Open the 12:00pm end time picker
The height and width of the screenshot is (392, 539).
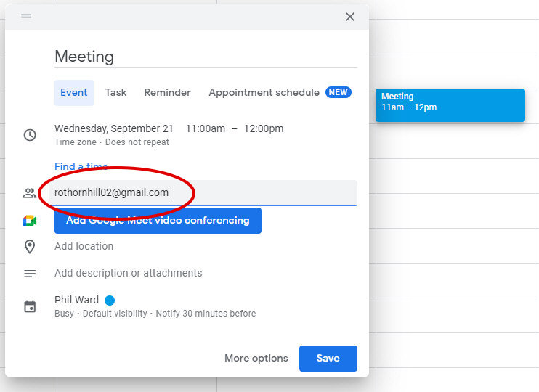tap(264, 128)
